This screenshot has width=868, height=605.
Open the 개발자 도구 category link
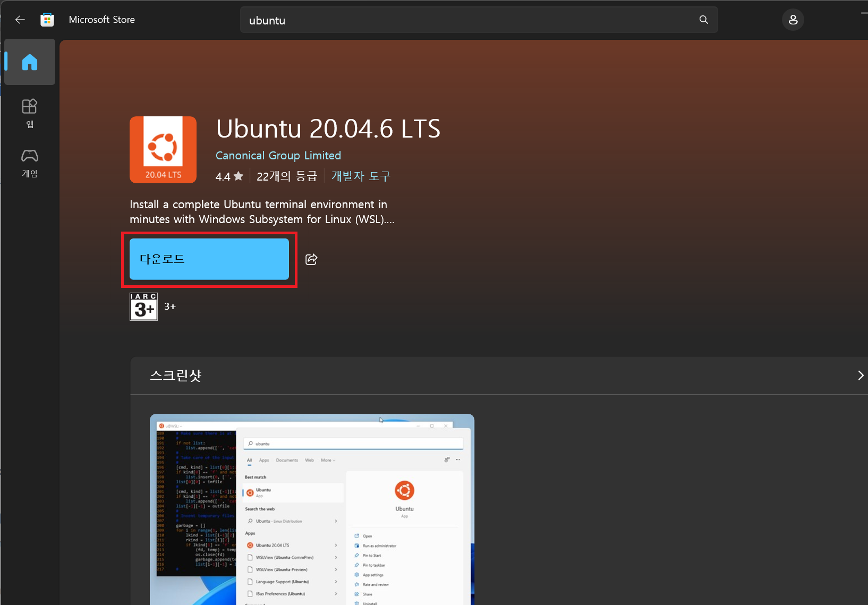pos(361,176)
